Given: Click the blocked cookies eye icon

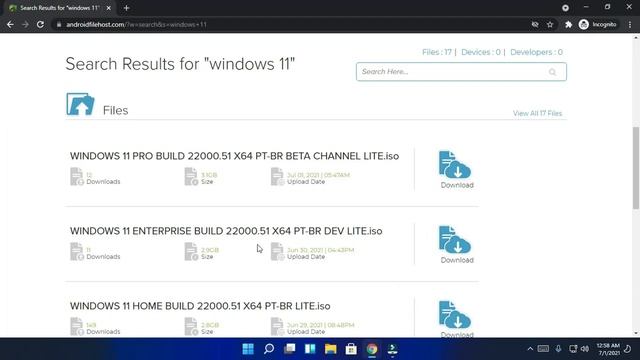Looking at the screenshot, I should [x=535, y=24].
